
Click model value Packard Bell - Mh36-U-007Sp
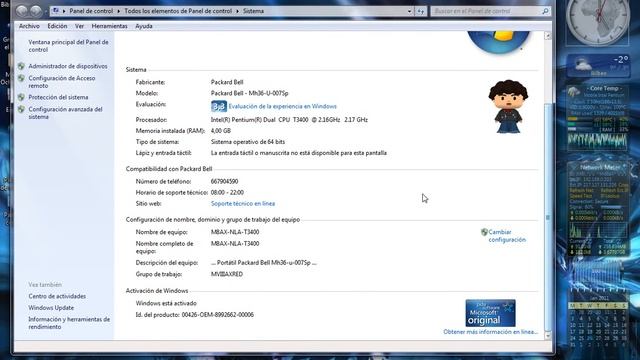pyautogui.click(x=249, y=93)
